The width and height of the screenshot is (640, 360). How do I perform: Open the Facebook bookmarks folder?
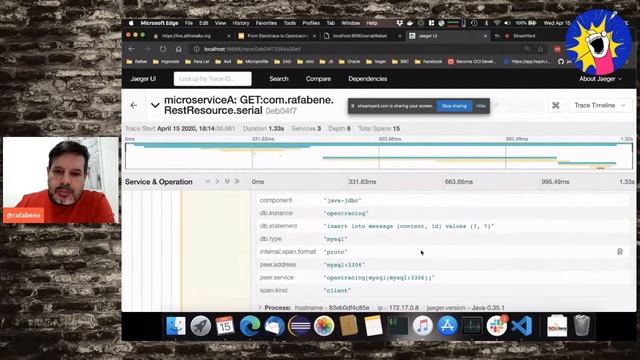click(x=429, y=62)
